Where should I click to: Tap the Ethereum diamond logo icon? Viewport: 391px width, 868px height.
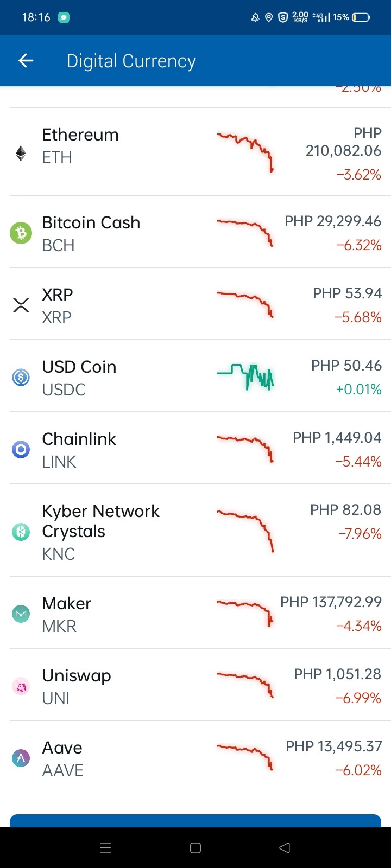pyautogui.click(x=21, y=153)
